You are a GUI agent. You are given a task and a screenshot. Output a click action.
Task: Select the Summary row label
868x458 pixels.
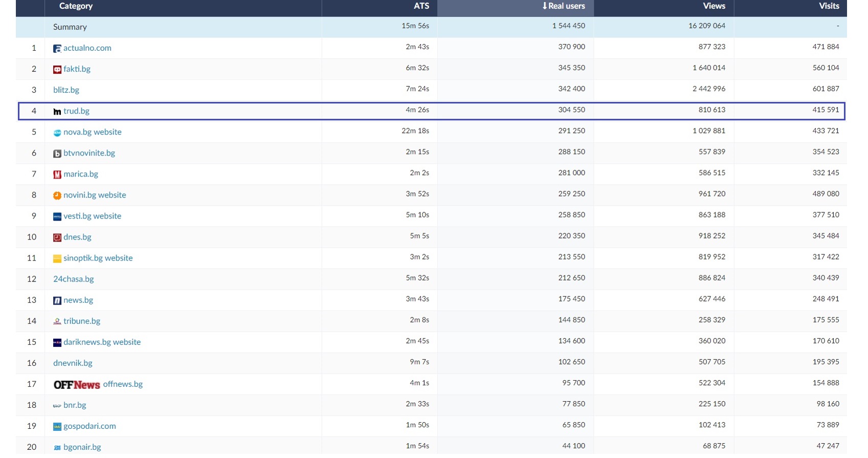click(70, 27)
